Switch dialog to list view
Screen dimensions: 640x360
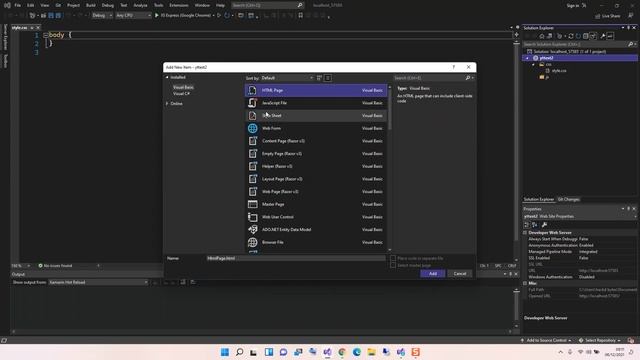point(328,78)
